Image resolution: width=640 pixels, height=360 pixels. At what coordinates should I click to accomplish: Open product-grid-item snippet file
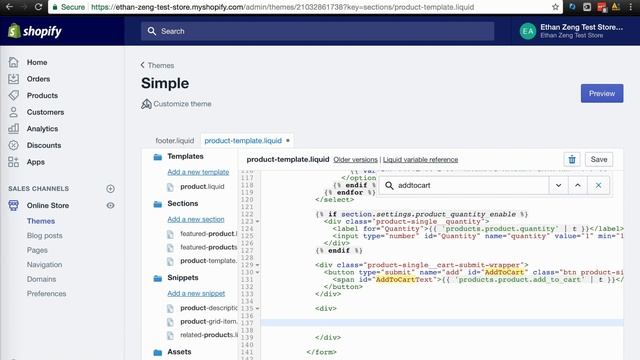208,322
